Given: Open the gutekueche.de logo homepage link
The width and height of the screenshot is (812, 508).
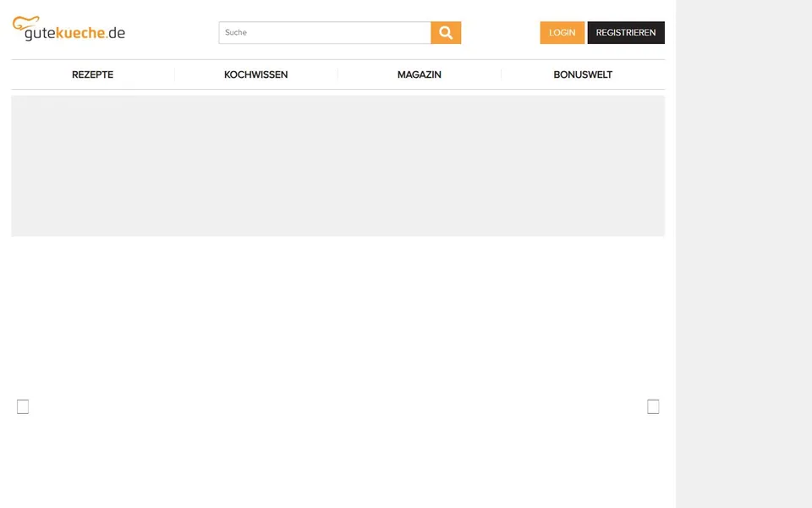Looking at the screenshot, I should tap(69, 29).
